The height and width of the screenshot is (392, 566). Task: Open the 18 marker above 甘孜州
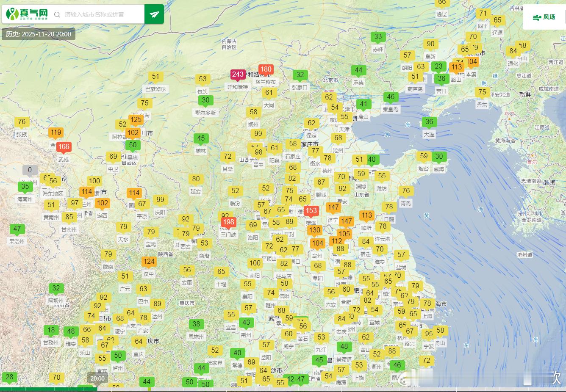click(x=51, y=330)
